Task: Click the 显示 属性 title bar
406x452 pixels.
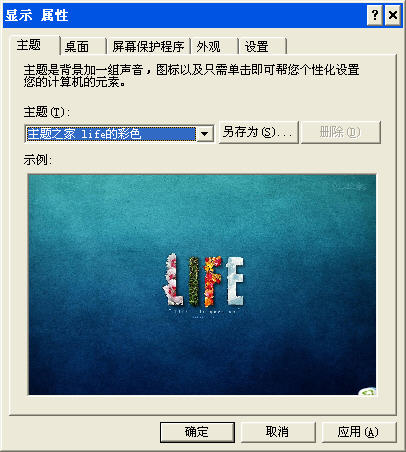Action: [x=183, y=15]
